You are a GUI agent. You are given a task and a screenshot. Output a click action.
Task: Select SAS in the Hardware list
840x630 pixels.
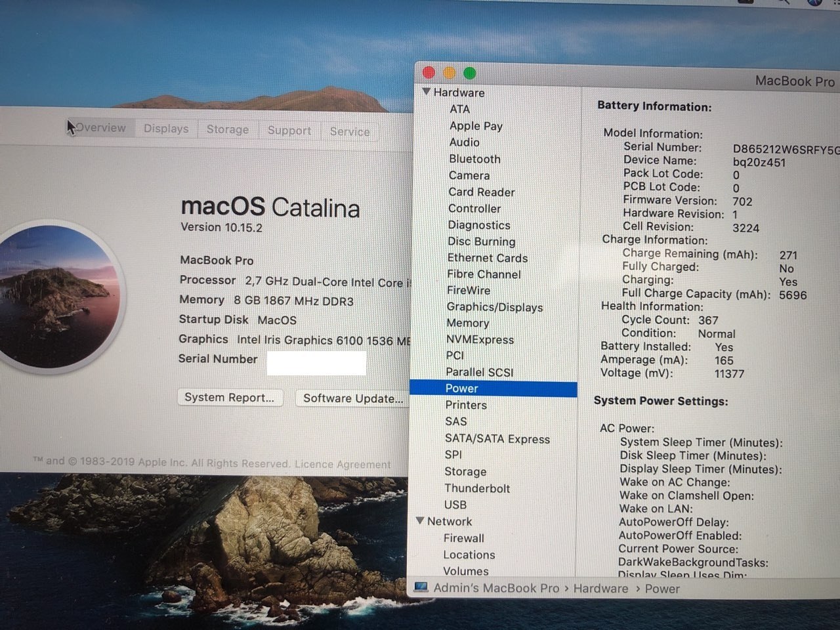click(455, 421)
